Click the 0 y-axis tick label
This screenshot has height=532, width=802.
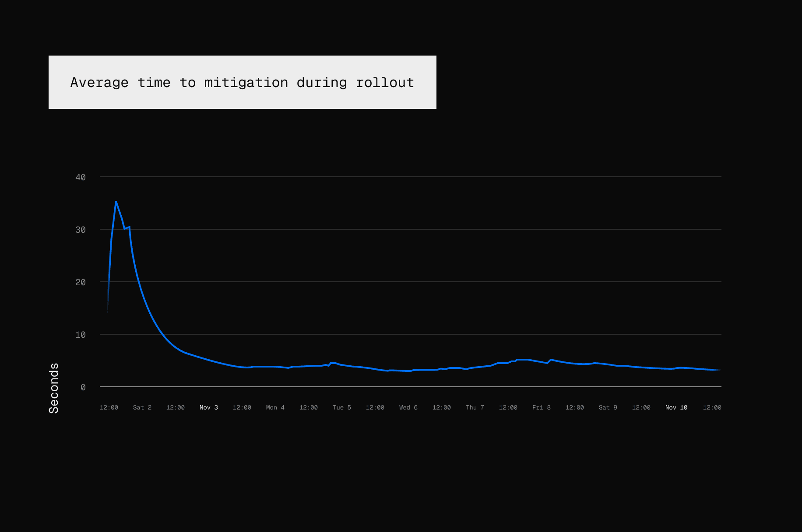(83, 387)
